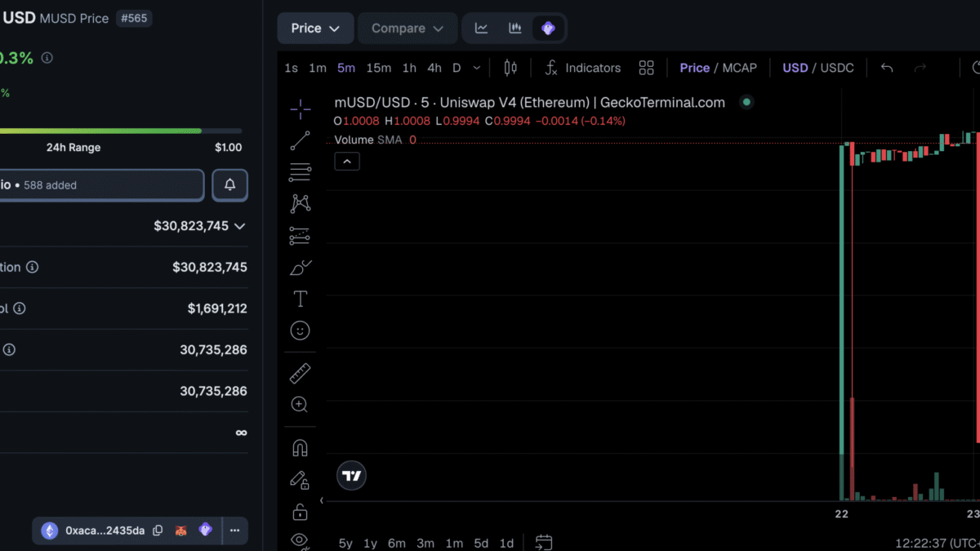Switch chart to Price mode

pos(694,68)
